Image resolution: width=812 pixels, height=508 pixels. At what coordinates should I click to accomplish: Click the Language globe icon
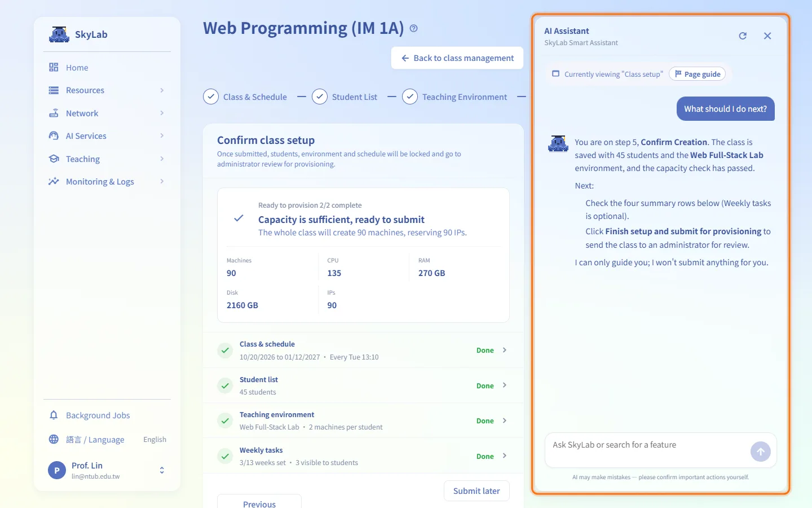click(54, 439)
